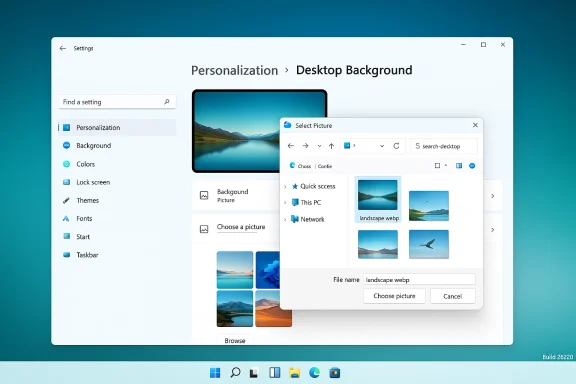Click the address bar folder icon
576x384 pixels.
tap(347, 146)
